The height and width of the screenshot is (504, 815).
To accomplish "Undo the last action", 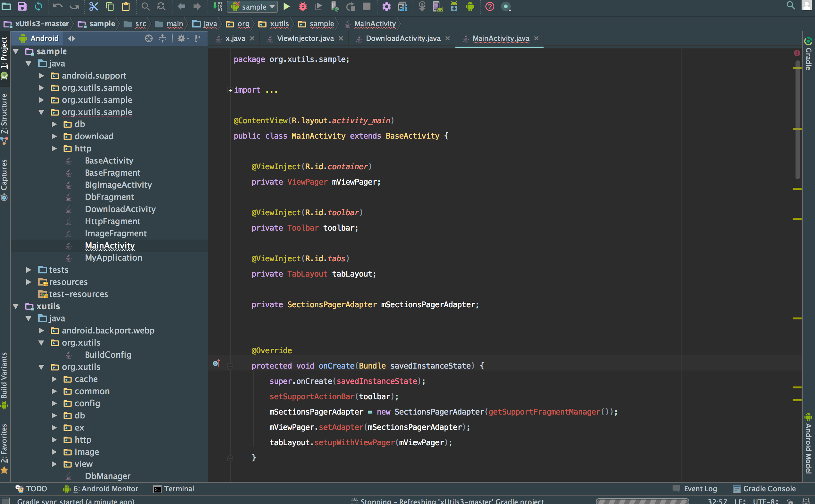I will tap(57, 6).
